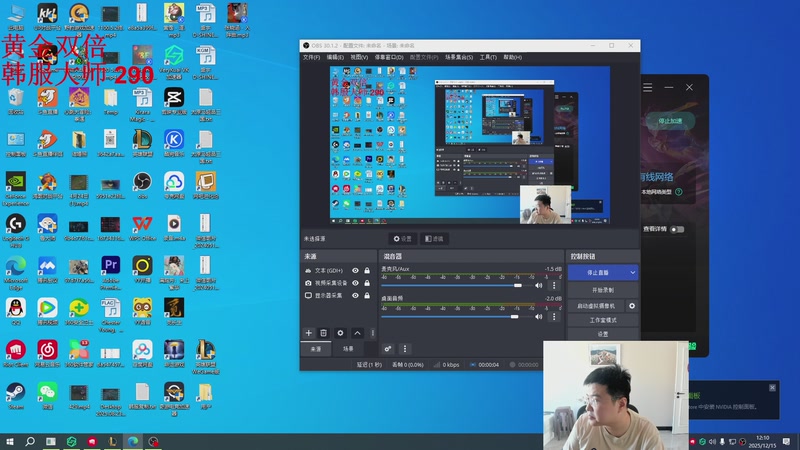Switch to the scenes tab
The width and height of the screenshot is (800, 450).
click(348, 349)
